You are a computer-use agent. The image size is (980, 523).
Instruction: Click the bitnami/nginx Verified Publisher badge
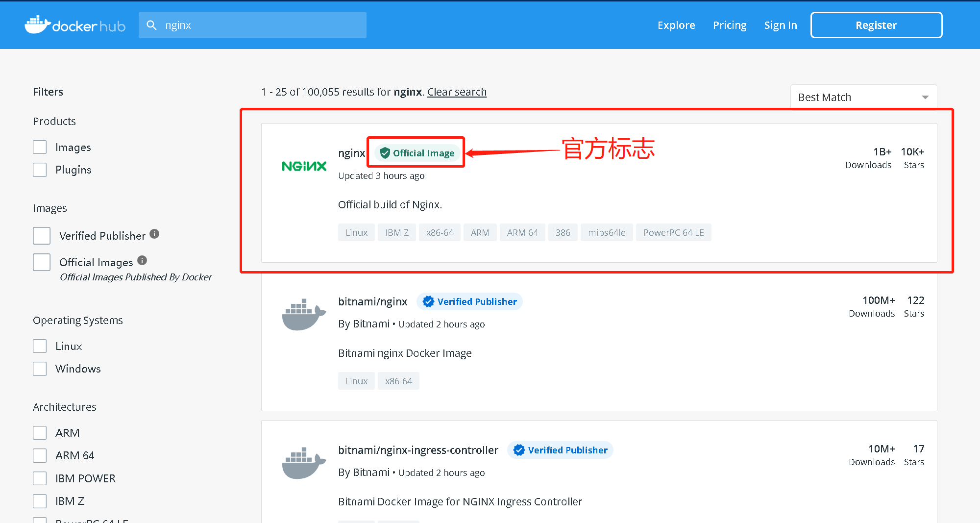(469, 301)
